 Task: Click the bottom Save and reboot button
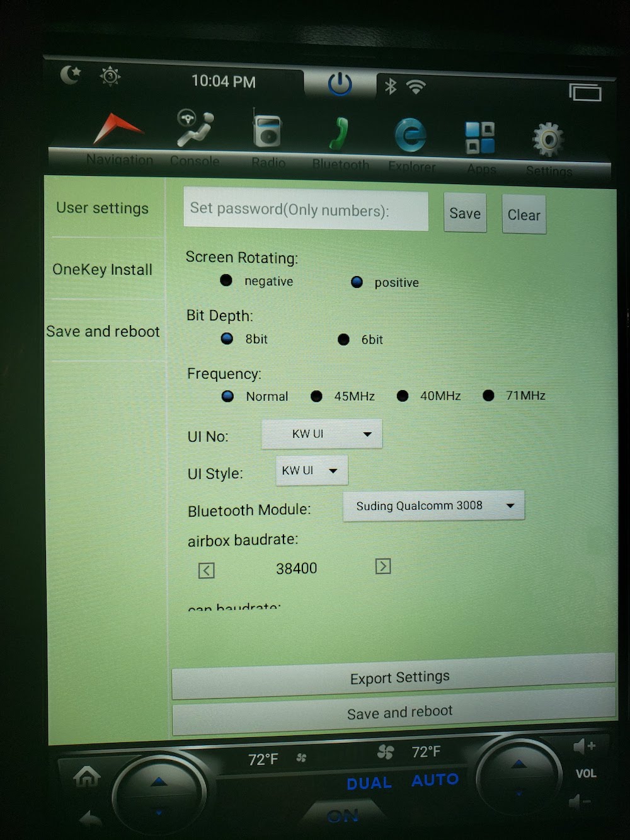pos(394,713)
